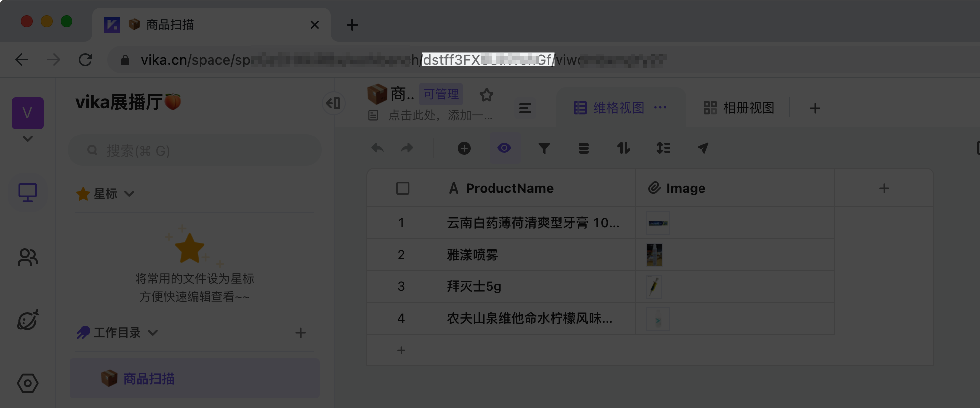This screenshot has width=980, height=408.
Task: Collapse the 星标 starred section
Action: [129, 193]
